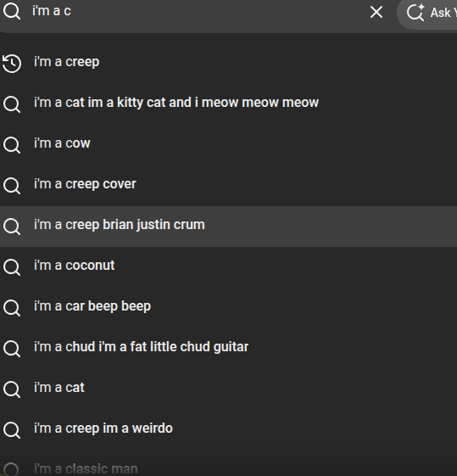This screenshot has width=457, height=476.
Task: Select i'm a car beep beep suggestion
Action: click(x=228, y=307)
